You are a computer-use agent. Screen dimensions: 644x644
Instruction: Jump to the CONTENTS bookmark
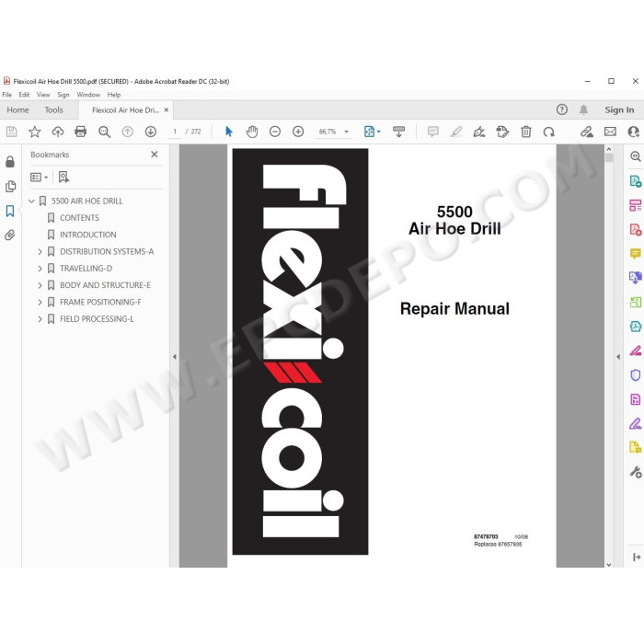point(79,218)
